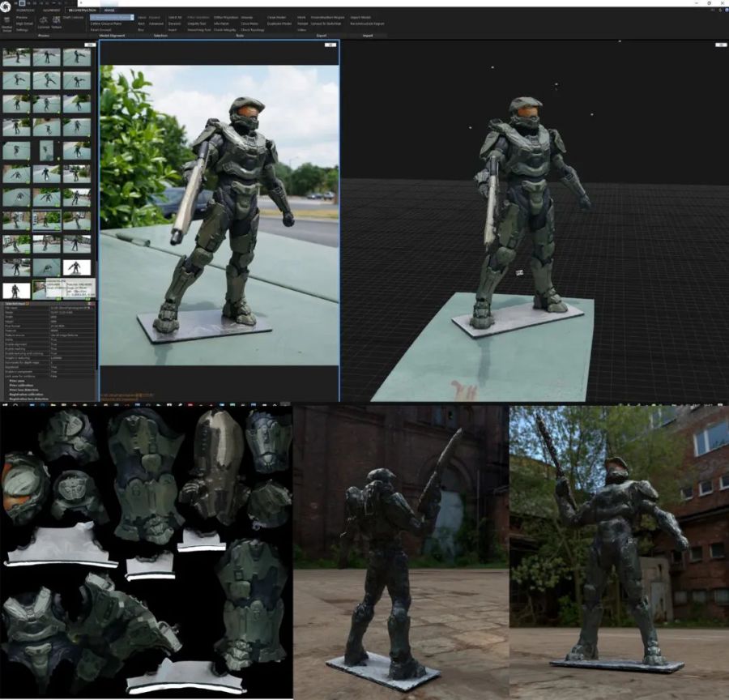
Task: Activate the Box selection tool
Action: coord(141,30)
